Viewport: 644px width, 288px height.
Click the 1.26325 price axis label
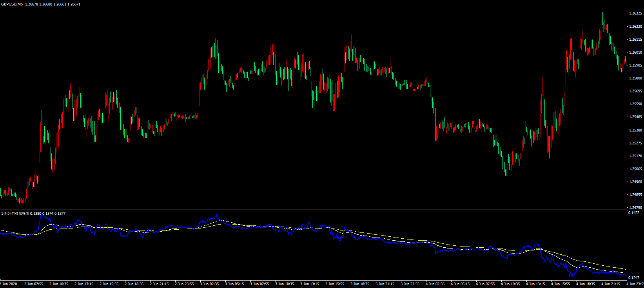tap(635, 13)
